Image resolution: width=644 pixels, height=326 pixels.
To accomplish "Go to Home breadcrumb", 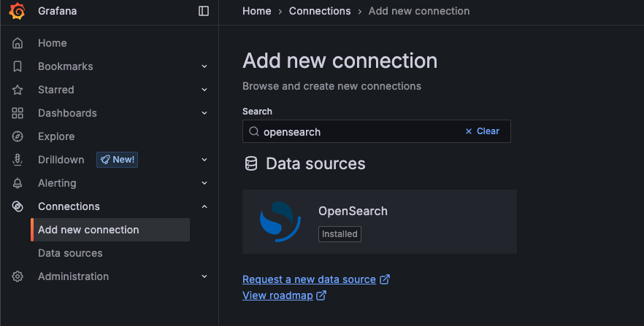I will tap(257, 11).
